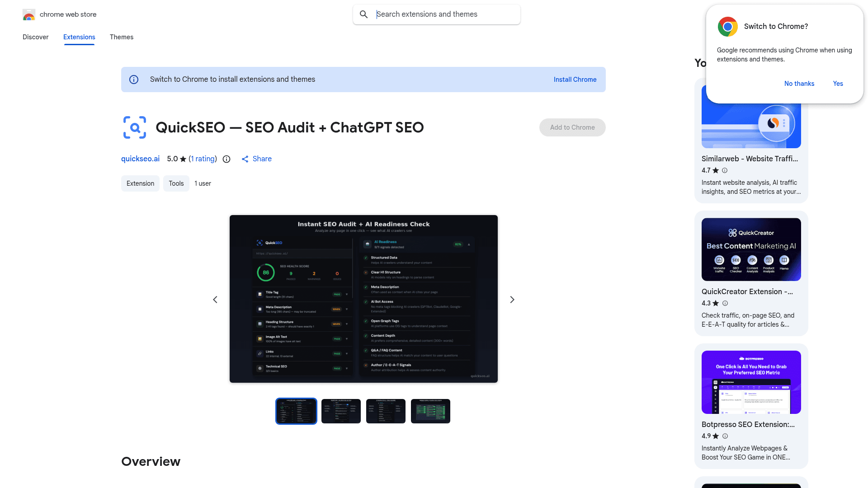868x488 pixels.
Task: Click Install Chrome on the banner
Action: tap(575, 80)
